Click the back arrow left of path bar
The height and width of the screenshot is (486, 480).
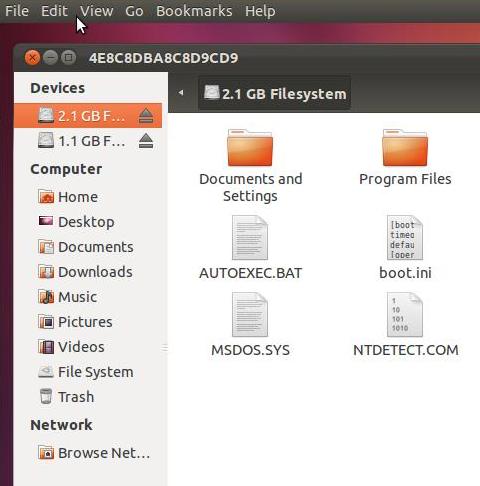click(181, 93)
